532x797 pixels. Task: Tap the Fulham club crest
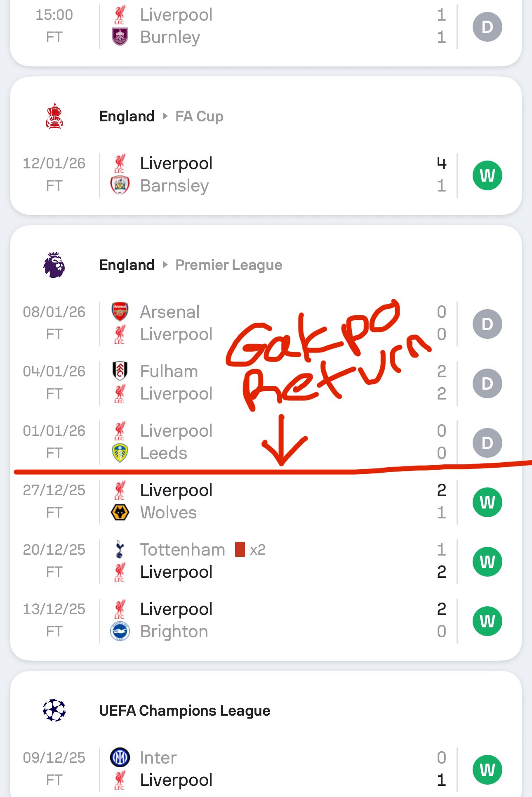(120, 371)
